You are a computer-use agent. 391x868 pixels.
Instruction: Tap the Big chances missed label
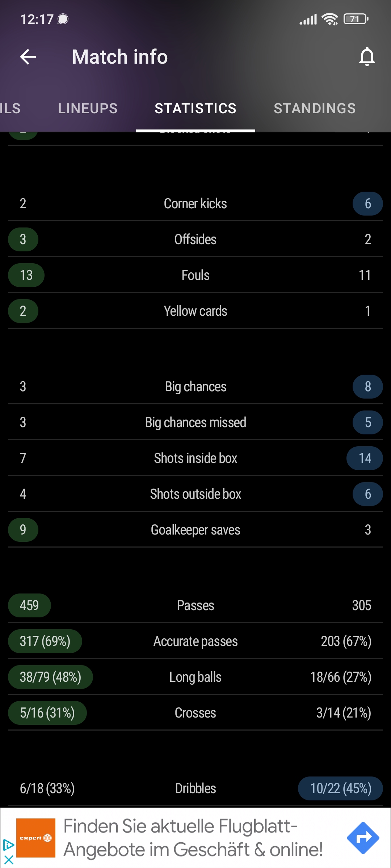(195, 422)
